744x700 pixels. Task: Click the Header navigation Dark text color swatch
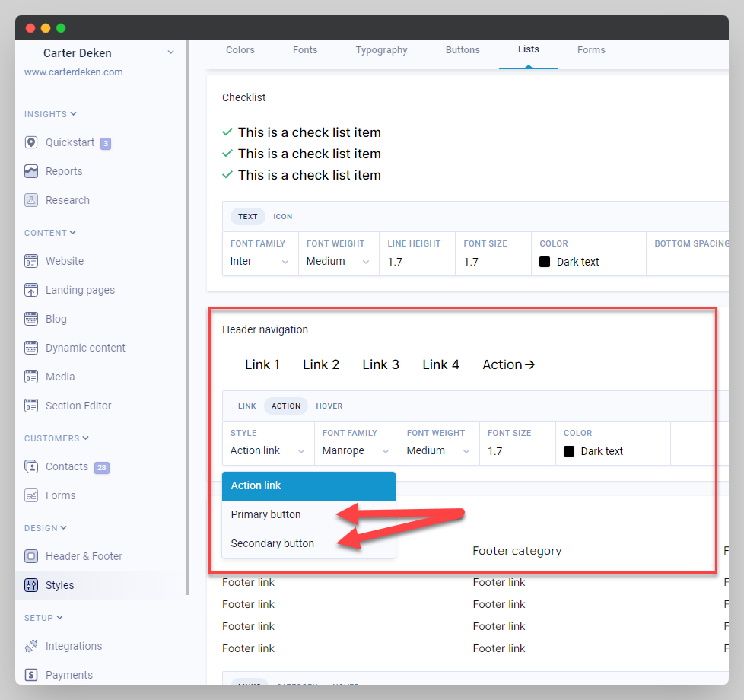[x=569, y=451]
